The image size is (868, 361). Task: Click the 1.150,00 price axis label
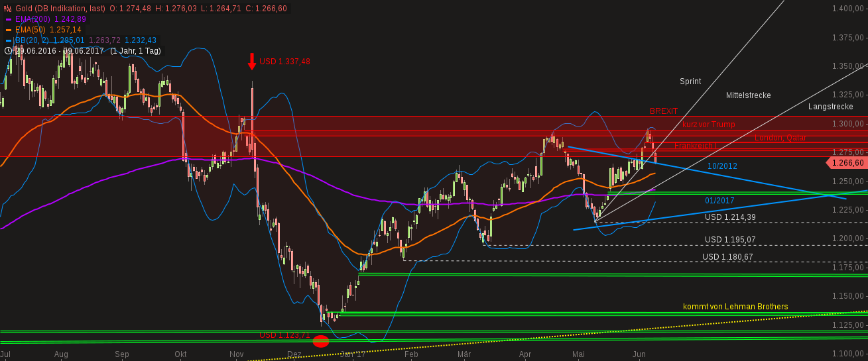click(849, 297)
